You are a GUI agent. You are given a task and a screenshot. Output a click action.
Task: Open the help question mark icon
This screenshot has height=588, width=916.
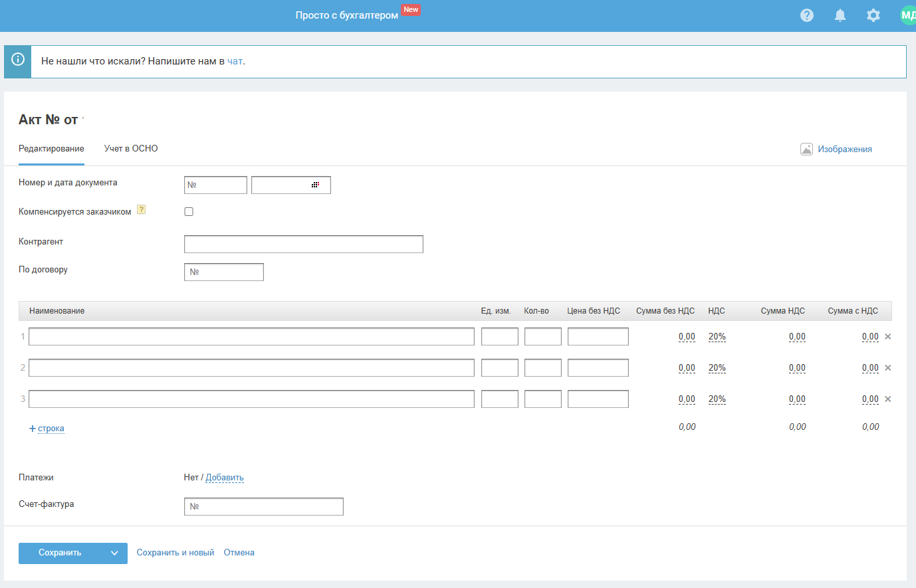[x=807, y=15]
